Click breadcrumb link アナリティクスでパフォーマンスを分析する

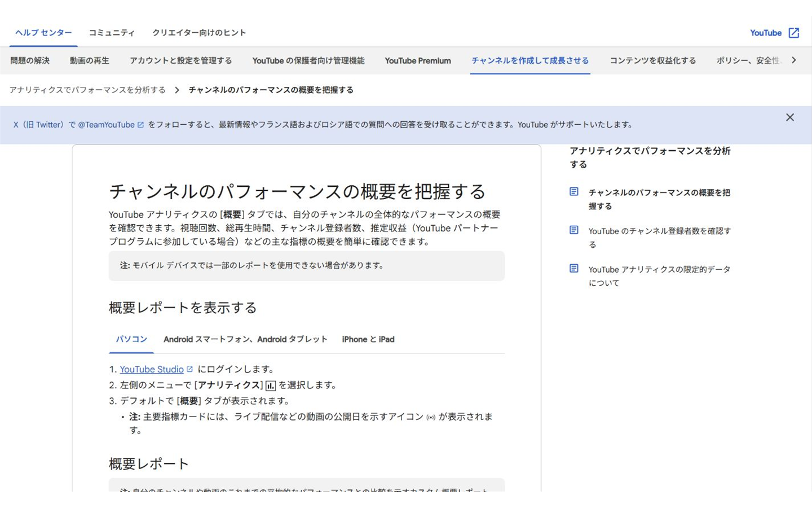[x=87, y=90]
